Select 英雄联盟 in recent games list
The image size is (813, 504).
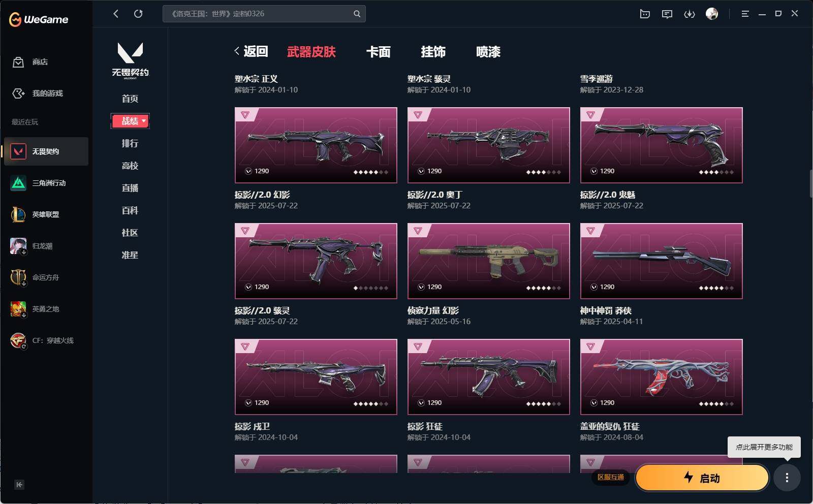pyautogui.click(x=46, y=214)
